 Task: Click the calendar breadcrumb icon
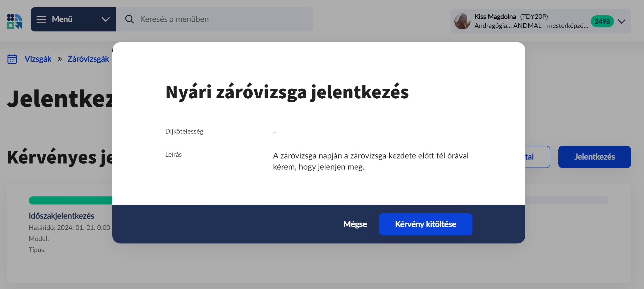click(x=12, y=59)
